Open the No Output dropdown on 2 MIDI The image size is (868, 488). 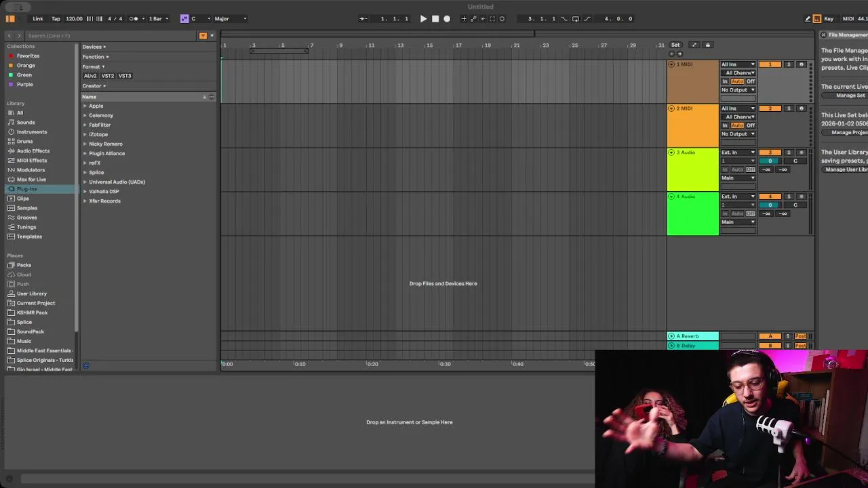tap(738, 134)
